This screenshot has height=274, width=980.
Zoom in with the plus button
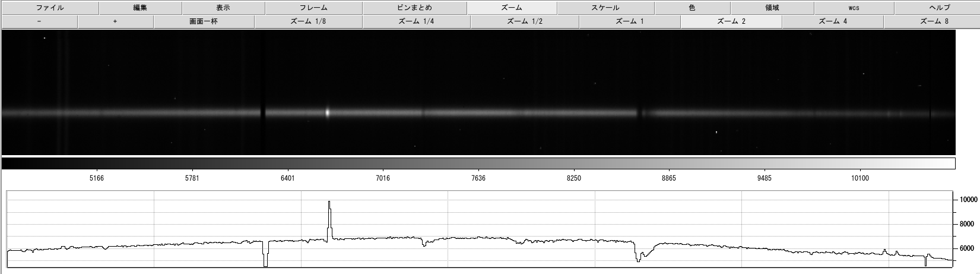115,21
